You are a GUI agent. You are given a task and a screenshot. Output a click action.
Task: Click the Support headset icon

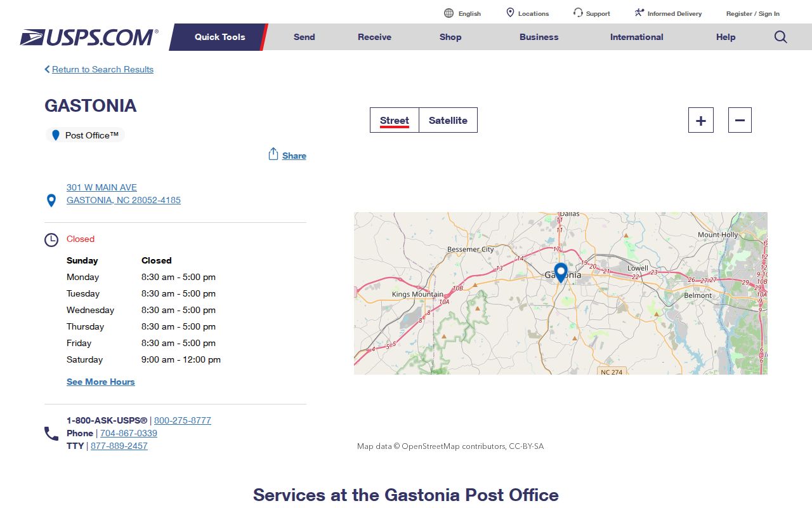[x=578, y=13]
